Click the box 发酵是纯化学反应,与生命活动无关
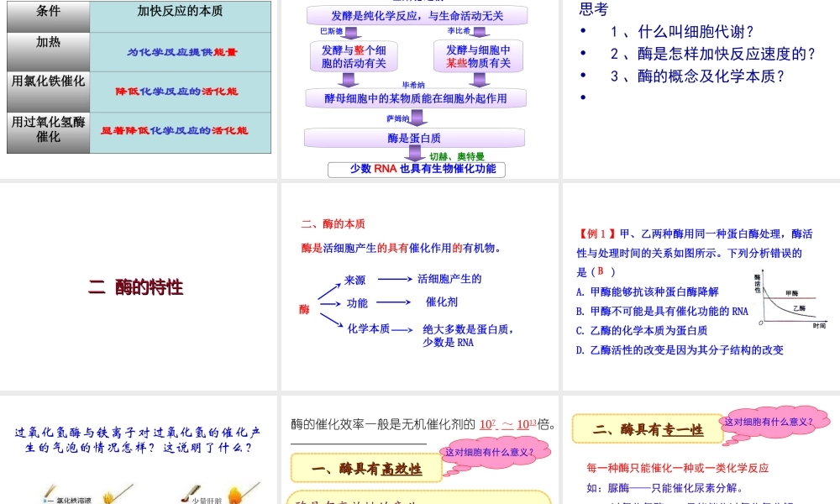 tap(417, 15)
